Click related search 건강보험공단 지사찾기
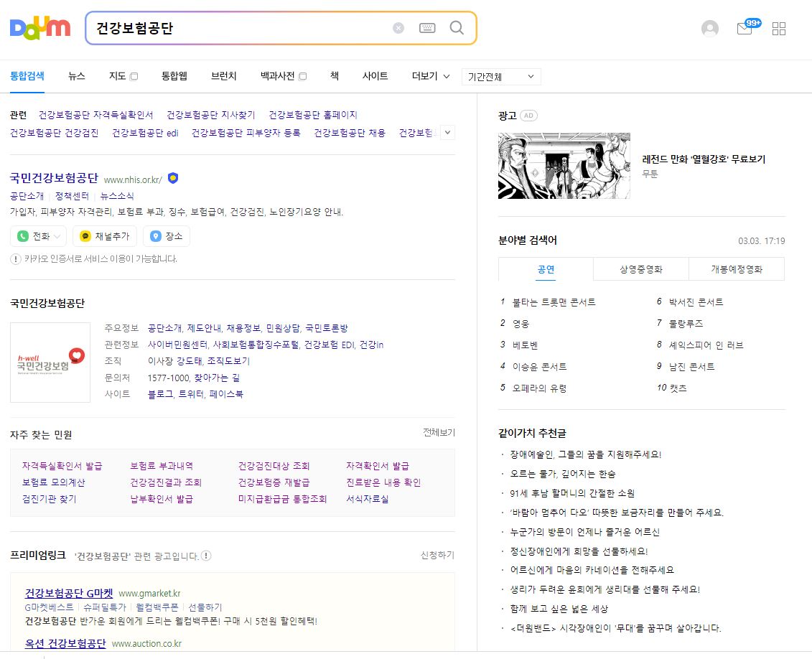 coord(211,115)
